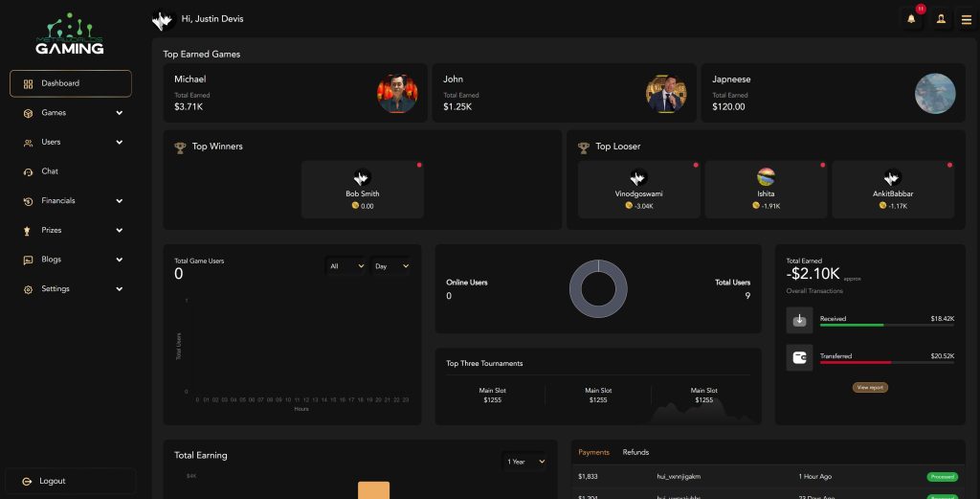
Task: Click the Dashboard grid icon
Action: pos(28,83)
